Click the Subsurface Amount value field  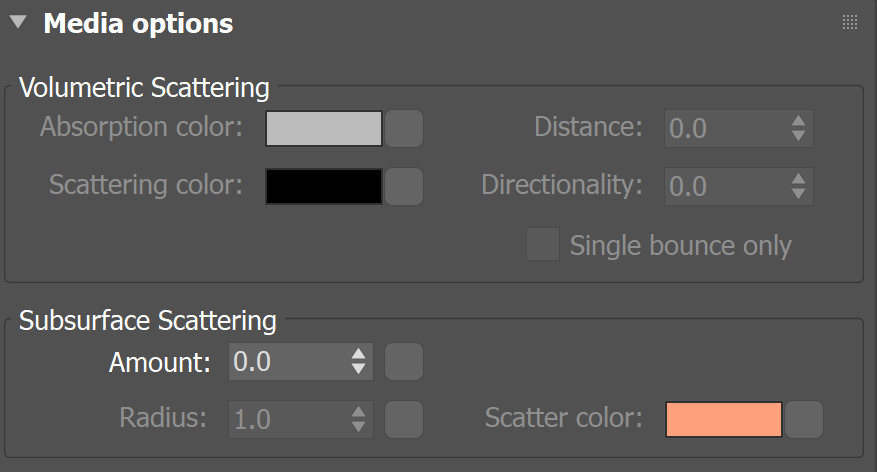[286, 362]
